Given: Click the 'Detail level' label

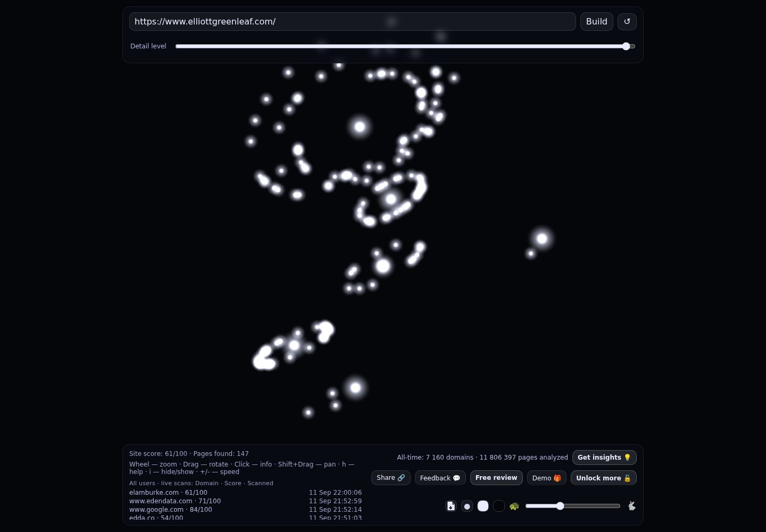Looking at the screenshot, I should coord(148,46).
